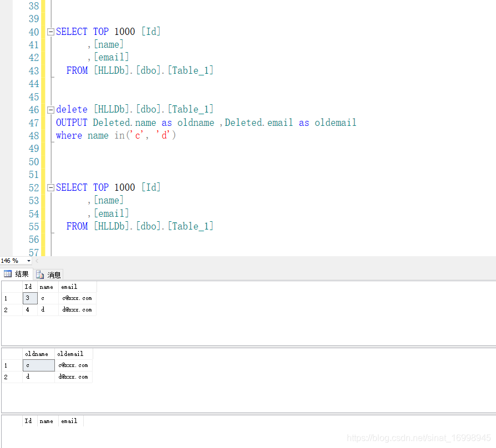
Task: Select the name column header in first result grid
Action: (x=47, y=287)
